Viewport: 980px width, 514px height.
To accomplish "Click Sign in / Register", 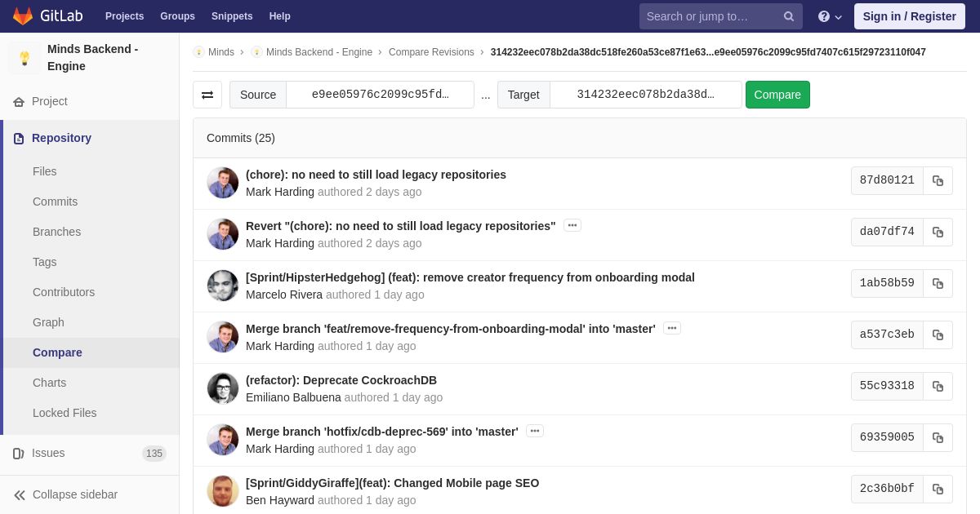I will tap(909, 16).
